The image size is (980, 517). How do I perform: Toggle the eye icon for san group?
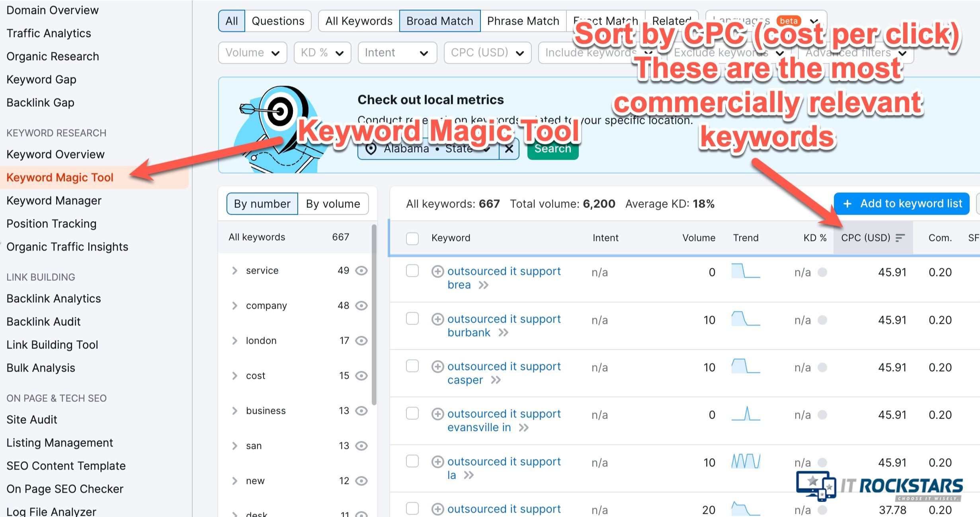tap(361, 446)
